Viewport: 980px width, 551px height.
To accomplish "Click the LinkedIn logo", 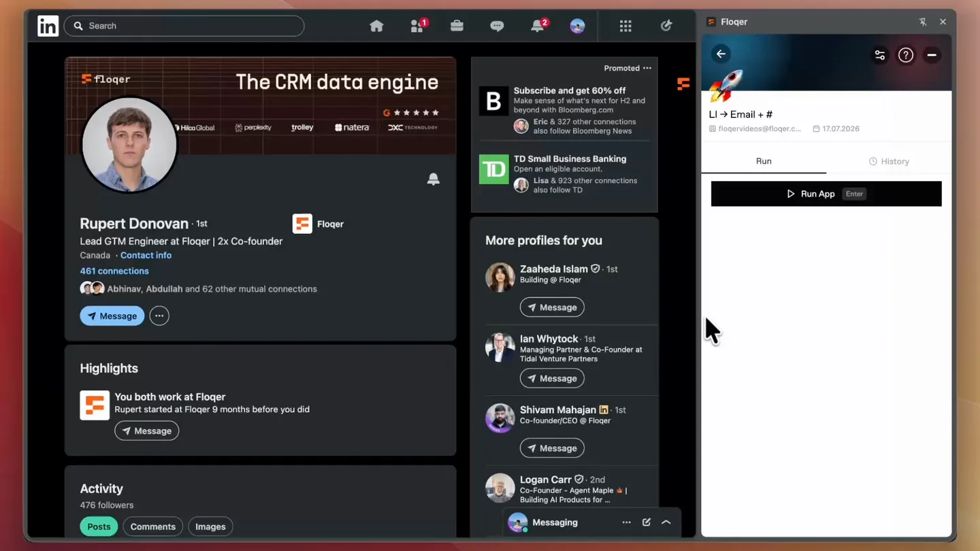I will 48,26.
